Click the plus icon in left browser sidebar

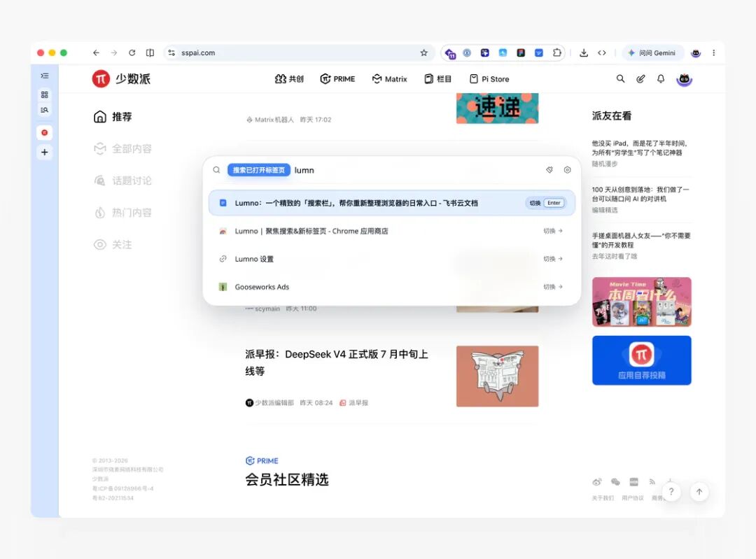click(44, 153)
